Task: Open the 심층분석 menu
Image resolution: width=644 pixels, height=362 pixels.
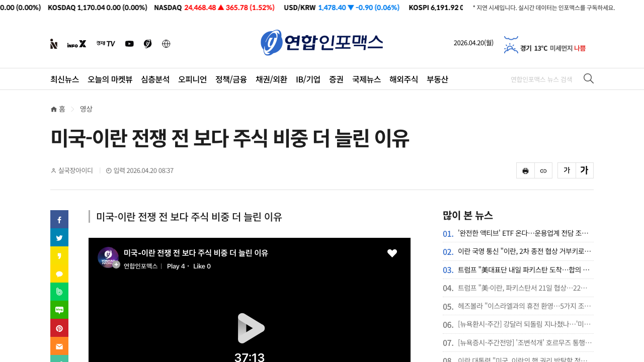Action: click(x=155, y=79)
